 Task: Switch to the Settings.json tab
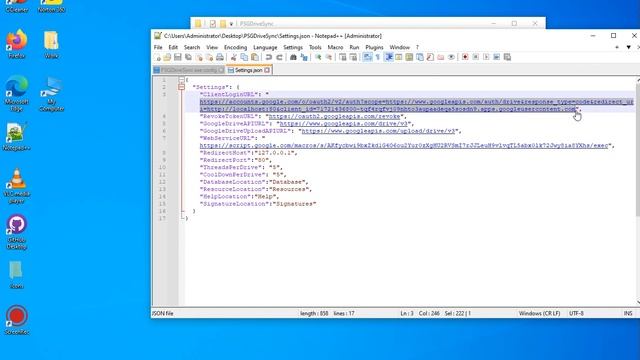click(x=249, y=70)
